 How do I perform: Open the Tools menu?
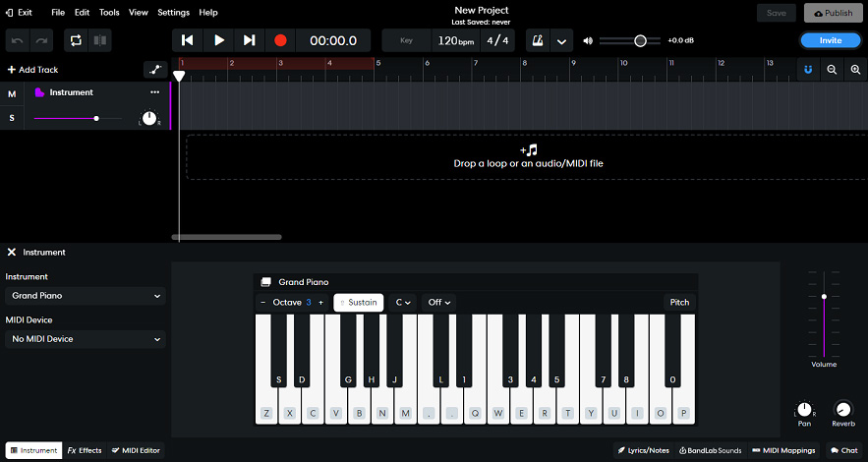click(109, 12)
